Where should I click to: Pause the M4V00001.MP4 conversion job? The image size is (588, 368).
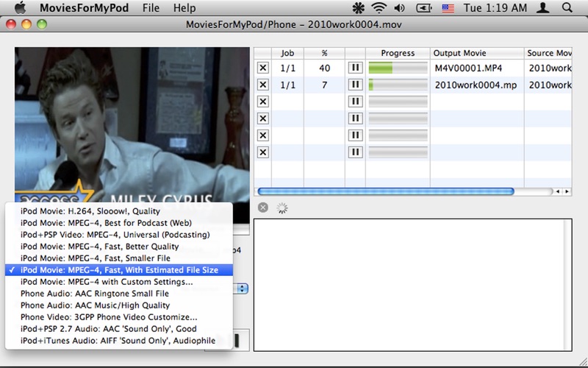point(356,68)
